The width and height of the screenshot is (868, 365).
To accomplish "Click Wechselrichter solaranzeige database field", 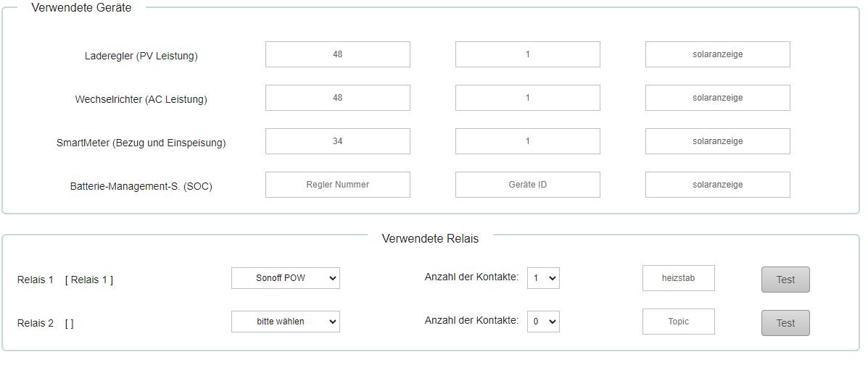I will (717, 98).
